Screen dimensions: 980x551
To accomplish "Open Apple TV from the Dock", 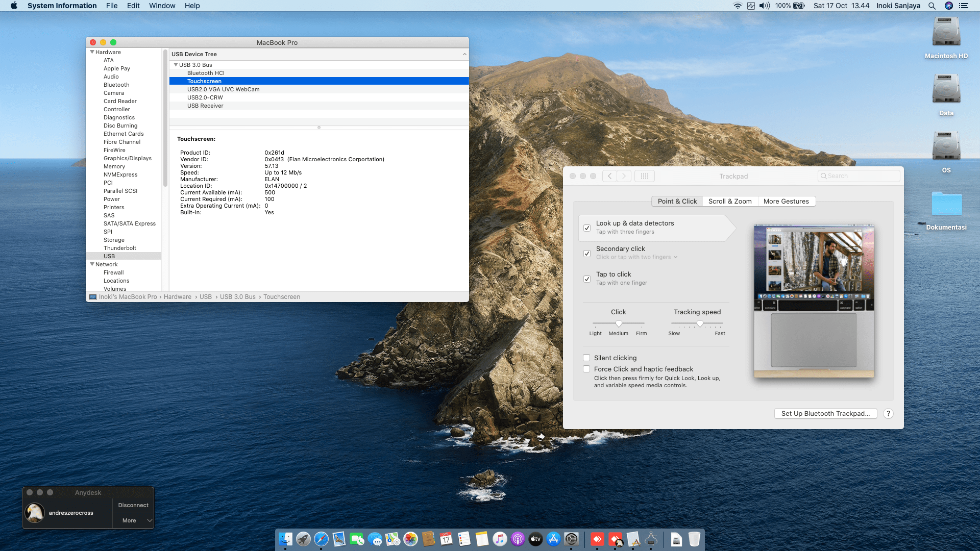I will [x=535, y=539].
